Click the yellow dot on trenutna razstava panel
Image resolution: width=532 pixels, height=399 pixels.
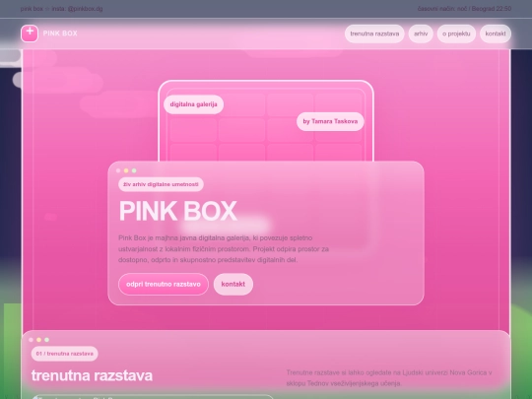tap(38, 340)
